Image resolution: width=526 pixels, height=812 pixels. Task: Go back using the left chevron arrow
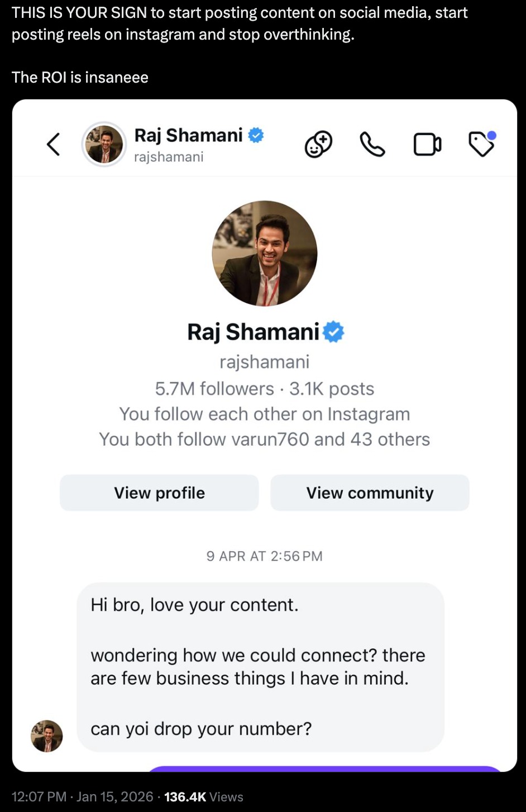53,144
